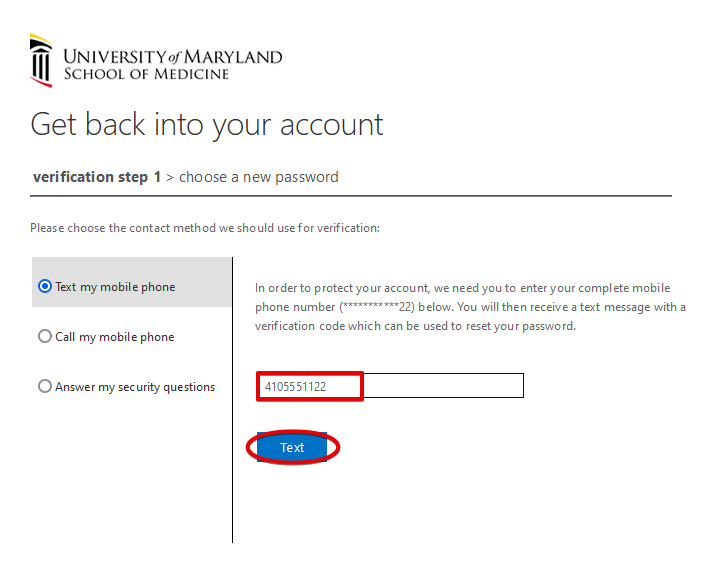Choose the "Call my mobile phone" radio button
This screenshot has height=576, width=722.
coord(45,337)
